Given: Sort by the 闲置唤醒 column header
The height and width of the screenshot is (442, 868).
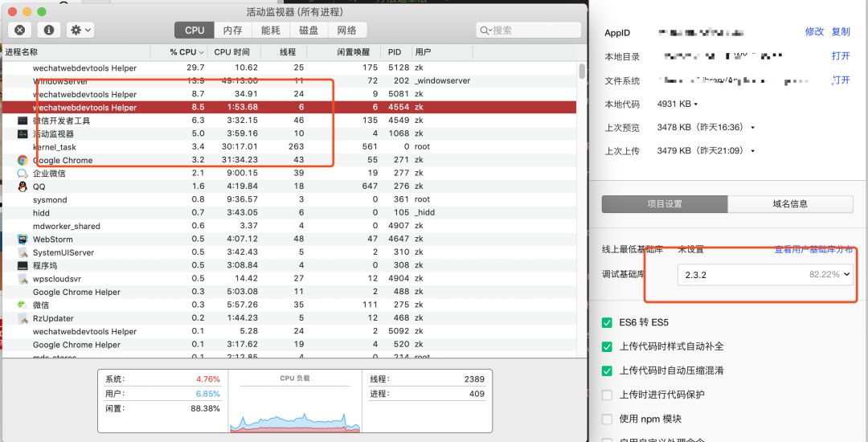Looking at the screenshot, I should [344, 52].
